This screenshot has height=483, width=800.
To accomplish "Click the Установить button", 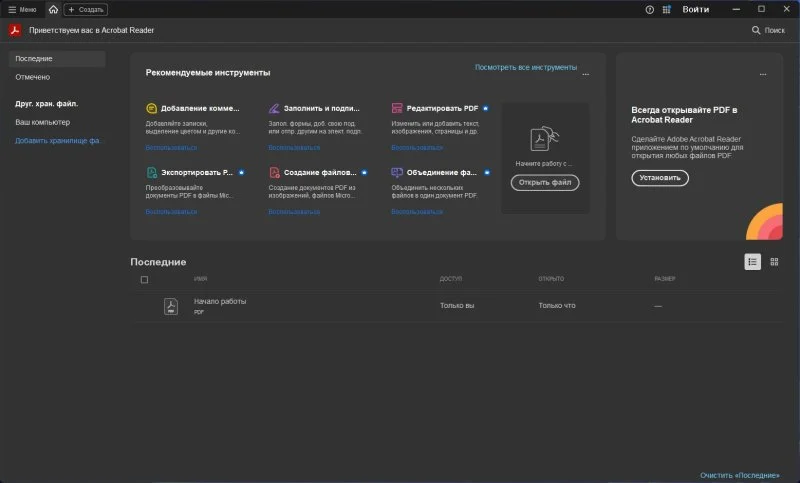I will (x=660, y=178).
